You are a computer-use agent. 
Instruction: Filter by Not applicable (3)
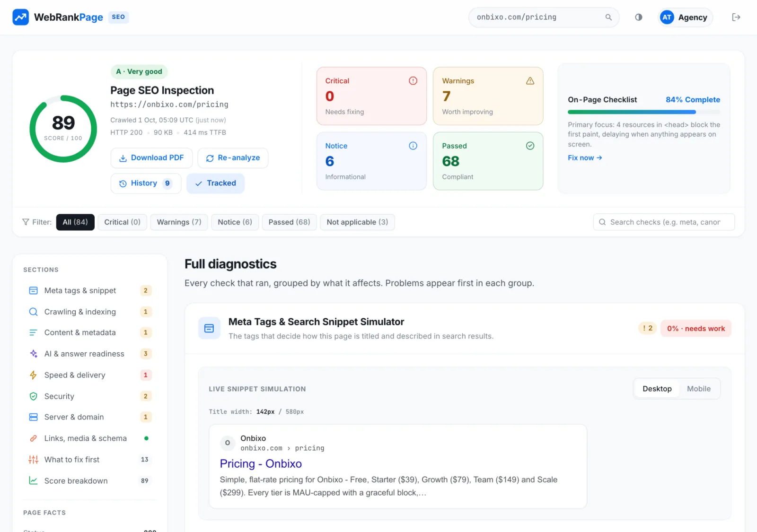(357, 222)
